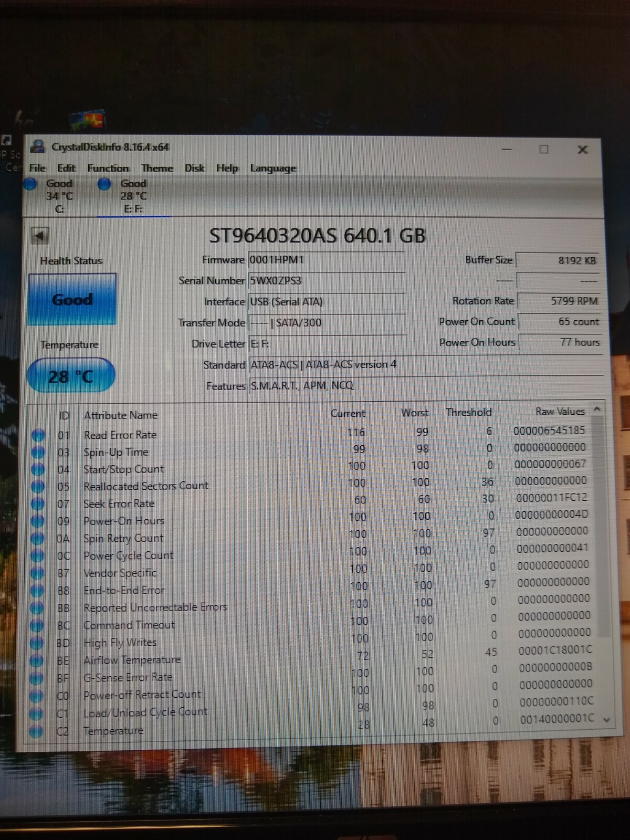630x840 pixels.
Task: Click the scroll down arrow of attribute list
Action: (x=606, y=720)
